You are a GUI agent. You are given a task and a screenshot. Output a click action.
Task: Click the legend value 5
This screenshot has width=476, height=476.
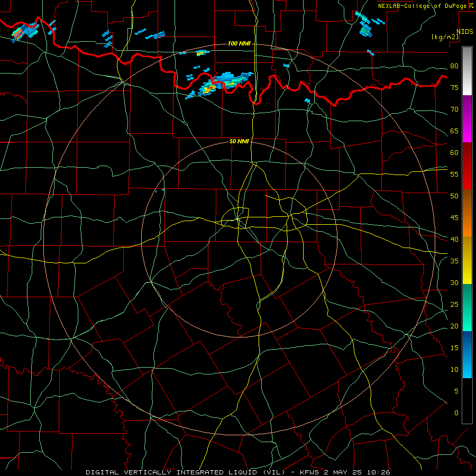(x=456, y=391)
